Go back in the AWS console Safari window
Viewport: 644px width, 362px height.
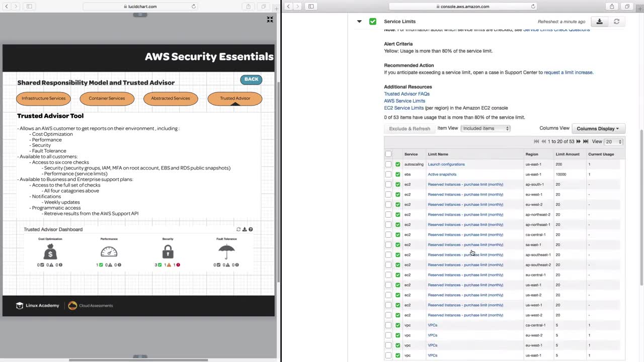point(288,7)
